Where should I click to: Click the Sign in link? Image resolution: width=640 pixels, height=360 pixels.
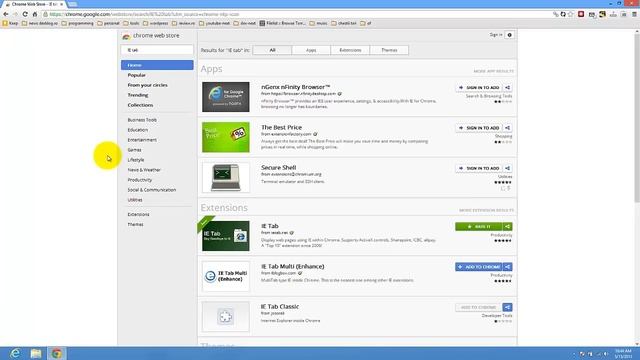(x=496, y=35)
